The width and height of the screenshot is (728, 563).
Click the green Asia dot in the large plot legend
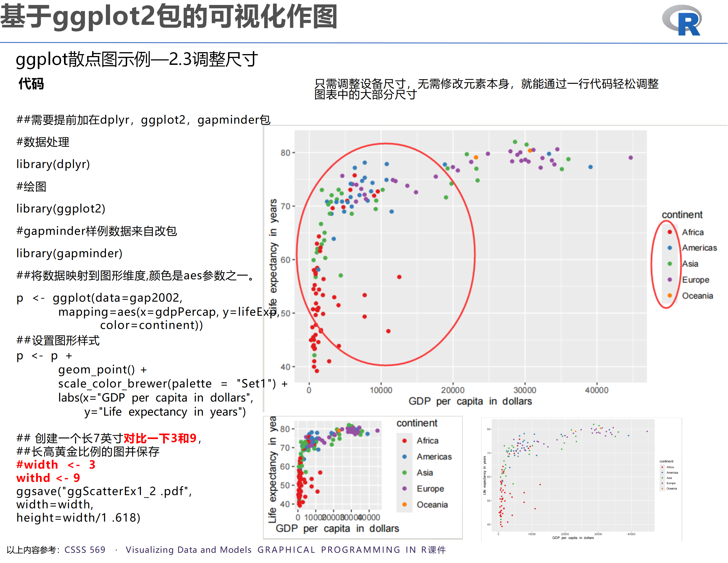pos(670,264)
